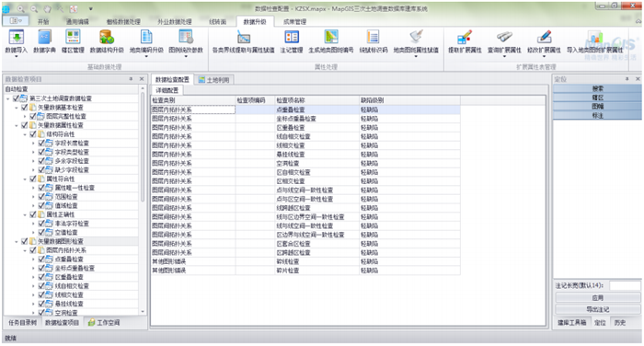
Task: Open 辖区管理 in the ribbon
Action: (73, 38)
